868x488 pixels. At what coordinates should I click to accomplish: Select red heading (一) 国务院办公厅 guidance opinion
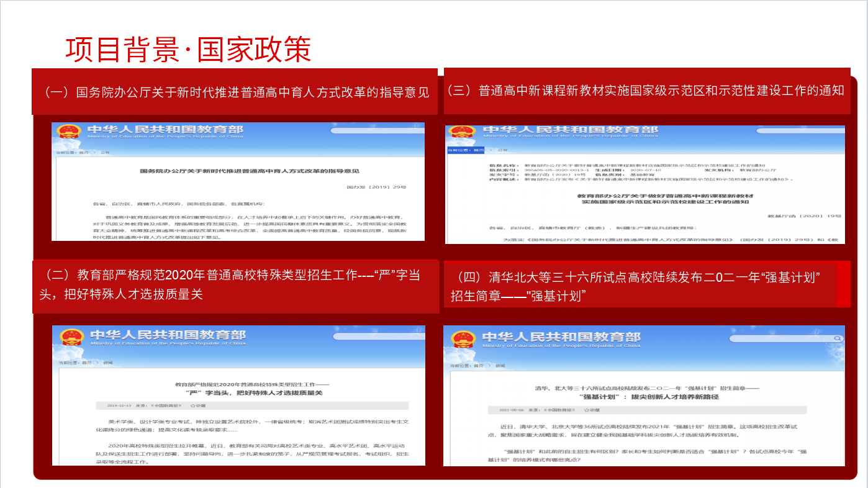point(236,93)
